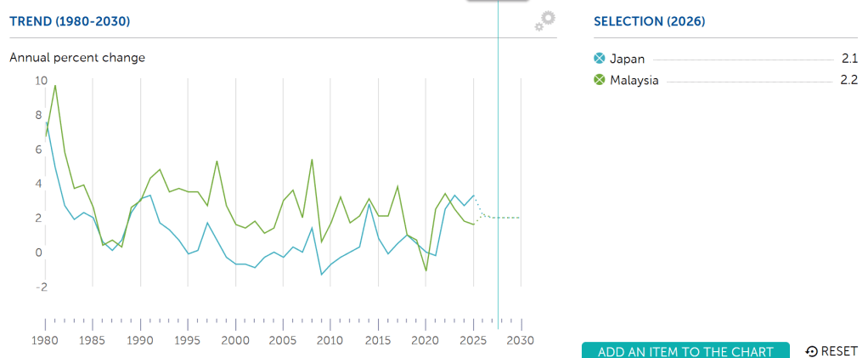Set the timeline to 2015
The height and width of the screenshot is (358, 868).
click(378, 340)
